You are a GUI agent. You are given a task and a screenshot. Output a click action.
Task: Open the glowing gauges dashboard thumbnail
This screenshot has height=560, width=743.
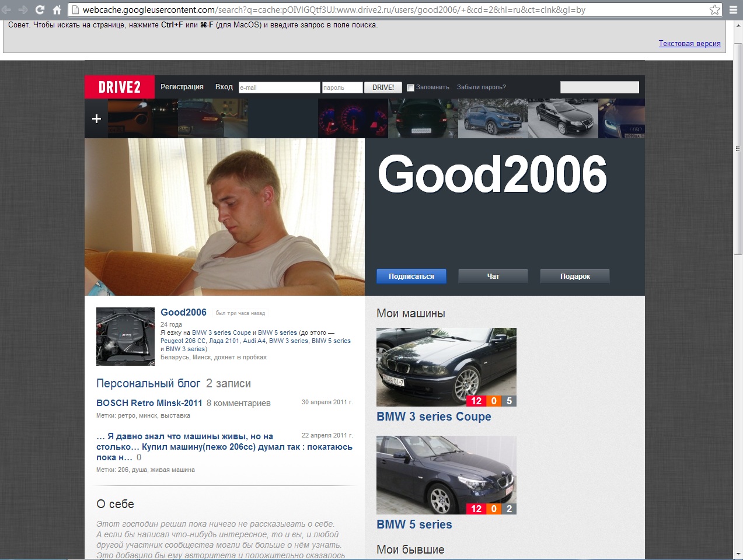pyautogui.click(x=353, y=118)
